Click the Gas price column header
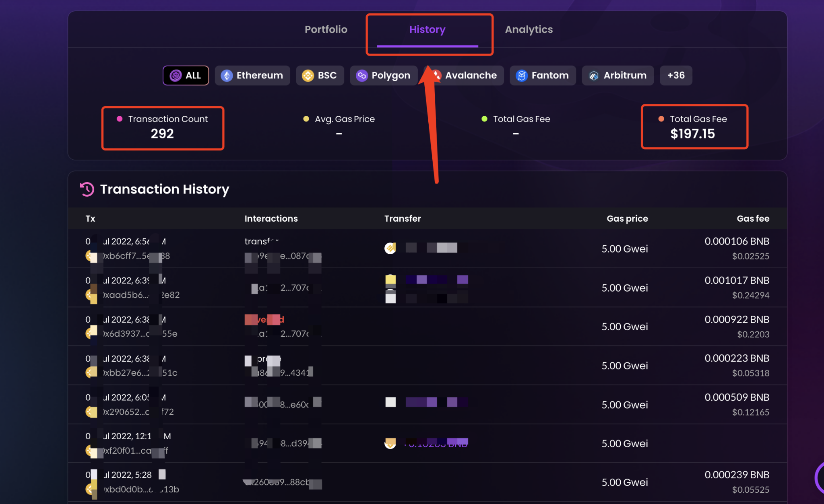The image size is (824, 504). (627, 218)
